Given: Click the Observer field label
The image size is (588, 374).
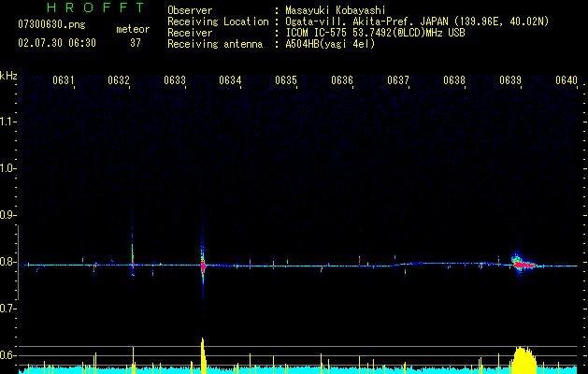Looking at the screenshot, I should coord(190,10).
